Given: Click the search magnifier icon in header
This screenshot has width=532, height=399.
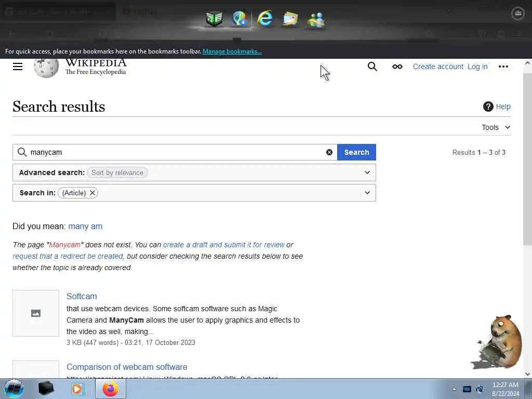Looking at the screenshot, I should [x=372, y=66].
